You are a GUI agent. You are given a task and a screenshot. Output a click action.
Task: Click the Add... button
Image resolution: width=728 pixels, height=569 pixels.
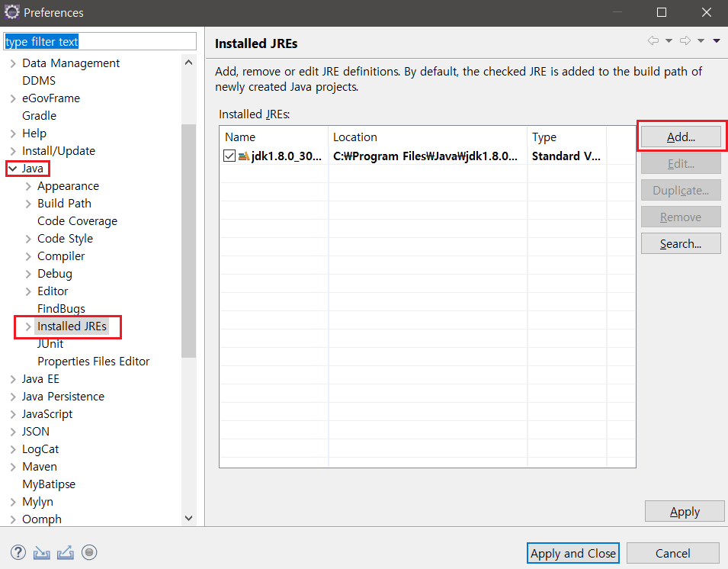coord(681,137)
